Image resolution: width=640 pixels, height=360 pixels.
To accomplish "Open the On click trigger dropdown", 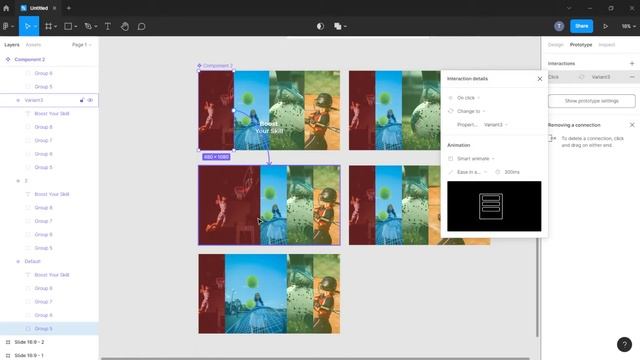I will click(x=468, y=98).
